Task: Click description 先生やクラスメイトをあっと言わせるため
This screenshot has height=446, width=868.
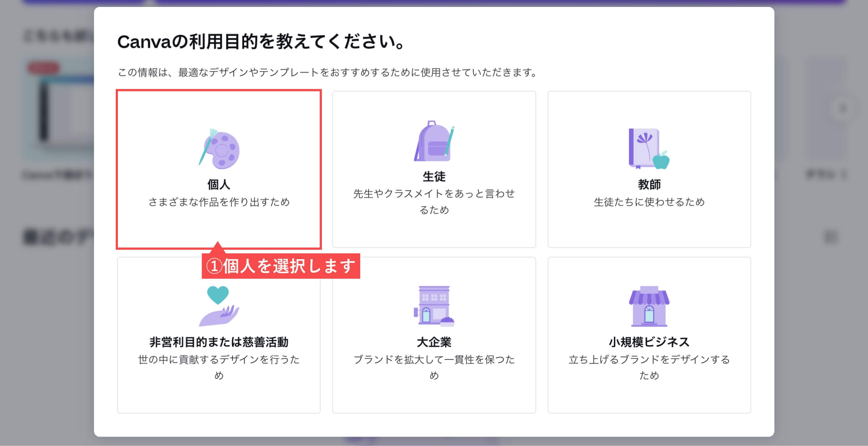Action: point(434,202)
